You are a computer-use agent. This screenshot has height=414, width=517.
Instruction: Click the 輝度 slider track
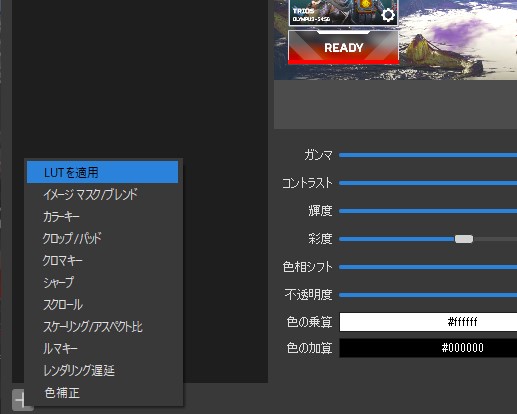point(428,211)
